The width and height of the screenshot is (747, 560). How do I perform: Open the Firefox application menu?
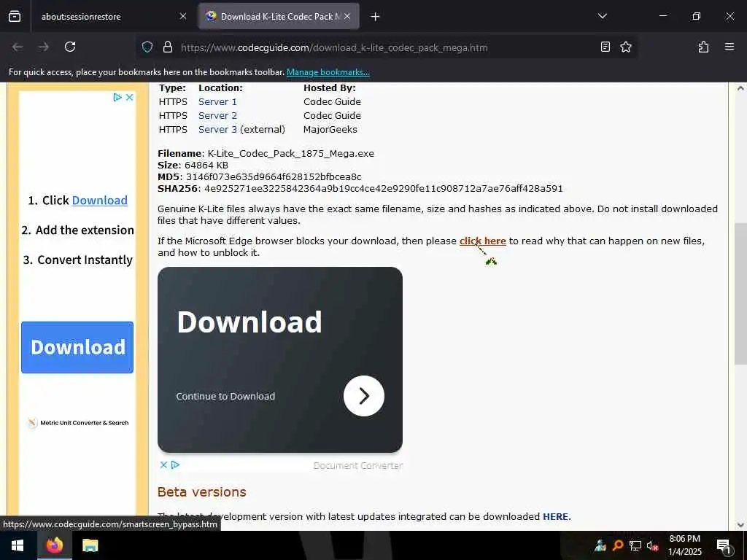pos(729,47)
